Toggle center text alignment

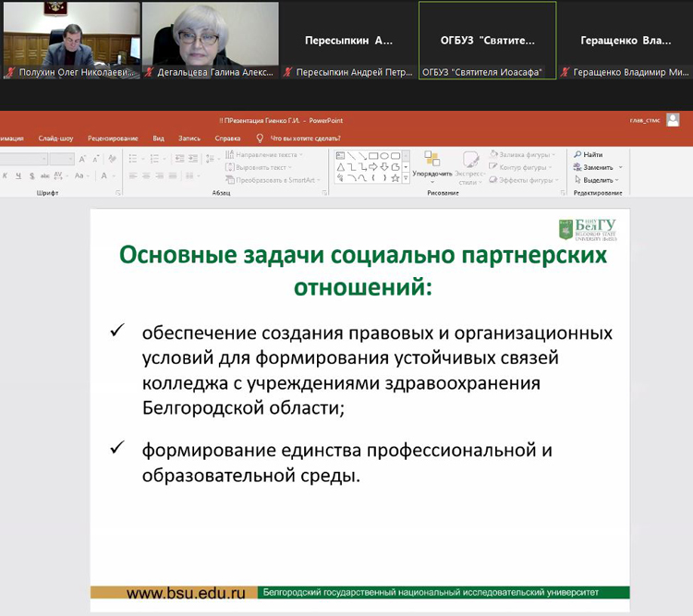tap(146, 176)
